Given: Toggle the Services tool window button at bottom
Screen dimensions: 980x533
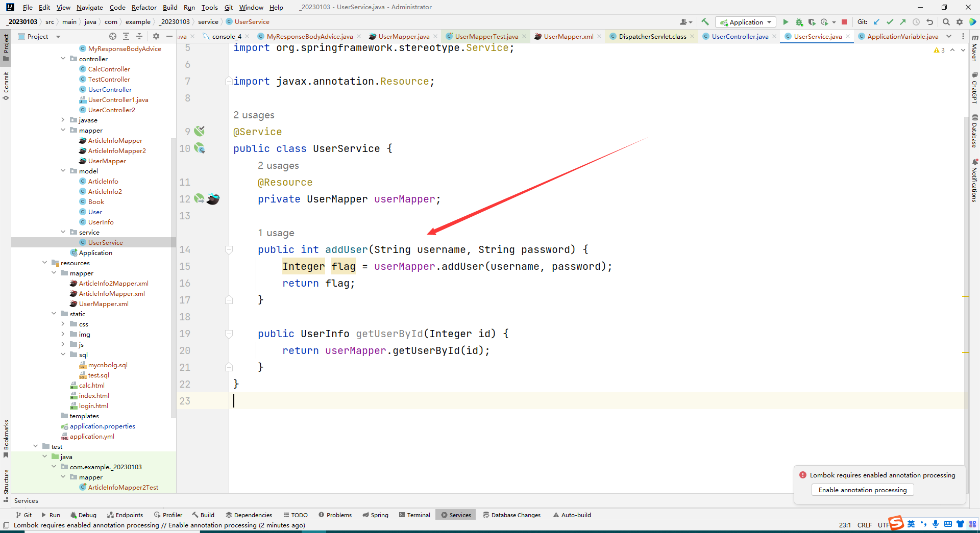Looking at the screenshot, I should coord(456,515).
